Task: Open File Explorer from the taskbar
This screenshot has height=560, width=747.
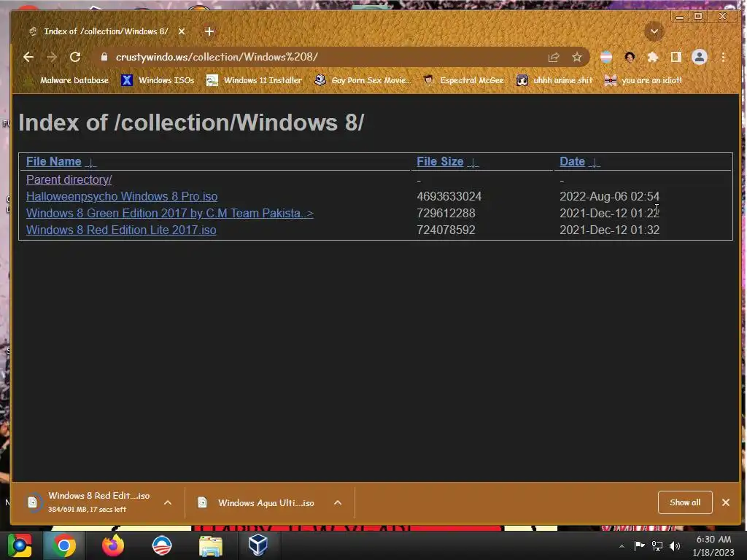Action: click(211, 545)
